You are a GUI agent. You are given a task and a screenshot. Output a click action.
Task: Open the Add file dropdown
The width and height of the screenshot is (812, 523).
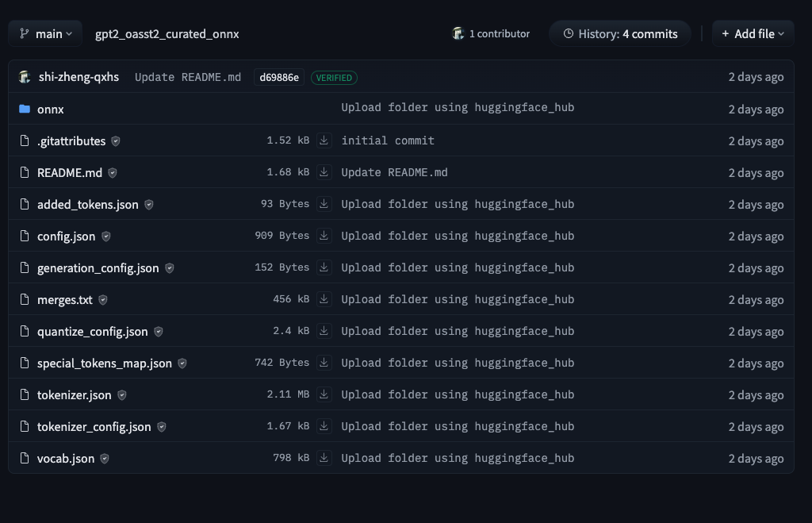click(753, 33)
